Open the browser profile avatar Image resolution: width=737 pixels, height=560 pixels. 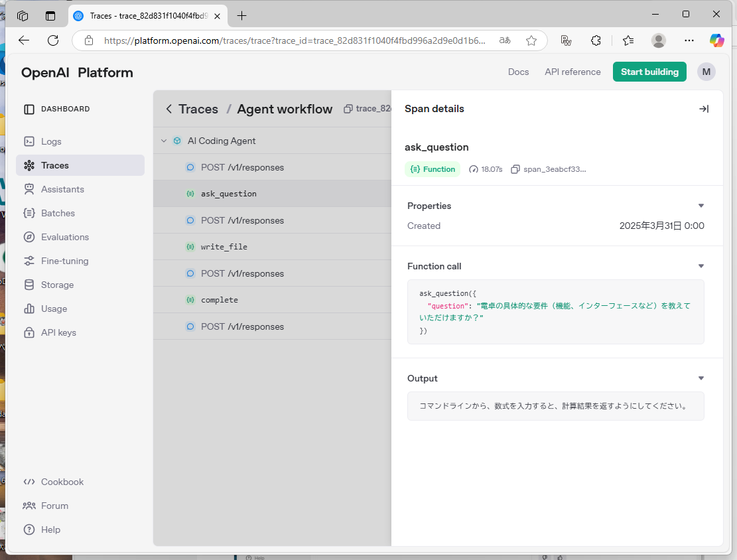[659, 40]
